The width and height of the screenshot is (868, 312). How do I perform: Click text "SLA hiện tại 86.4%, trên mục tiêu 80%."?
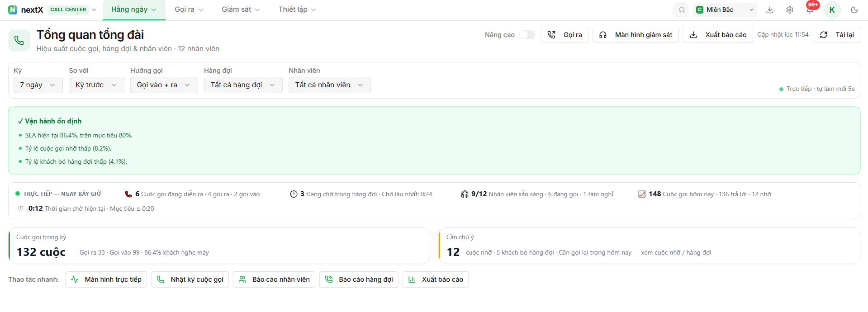[x=79, y=135]
